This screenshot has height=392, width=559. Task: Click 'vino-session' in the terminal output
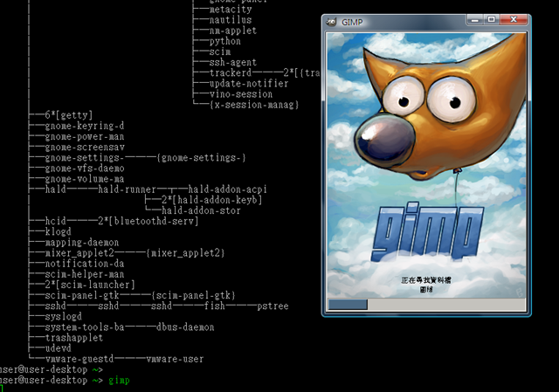tap(241, 94)
